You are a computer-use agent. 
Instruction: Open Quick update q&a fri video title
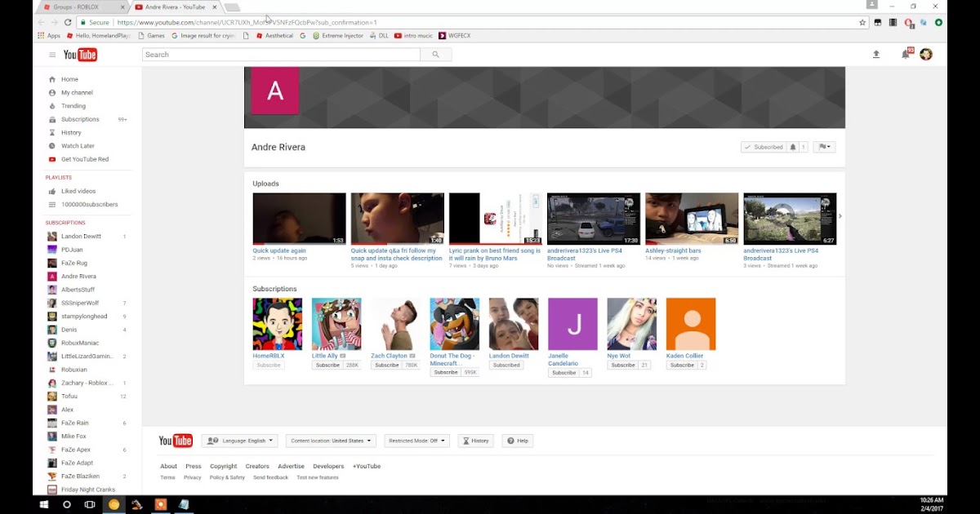tap(397, 255)
